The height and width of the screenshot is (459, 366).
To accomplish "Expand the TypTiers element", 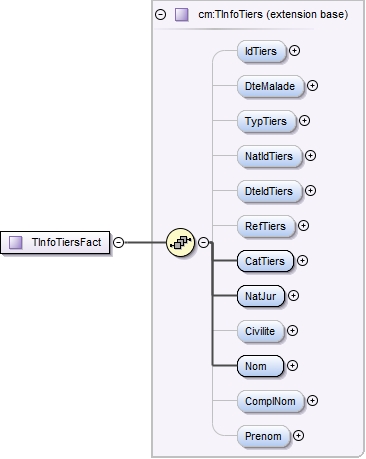I will tap(304, 121).
